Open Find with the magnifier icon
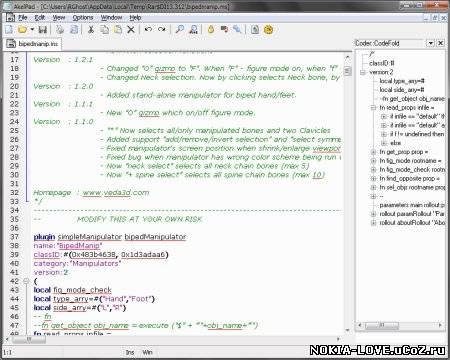 coord(180,30)
